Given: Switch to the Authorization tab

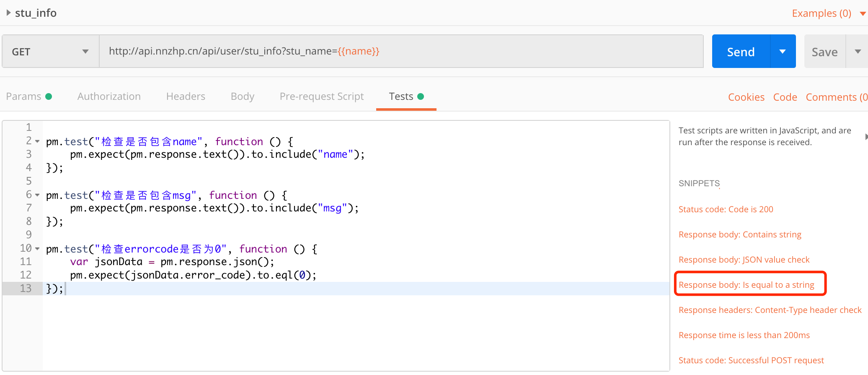Looking at the screenshot, I should click(x=109, y=96).
